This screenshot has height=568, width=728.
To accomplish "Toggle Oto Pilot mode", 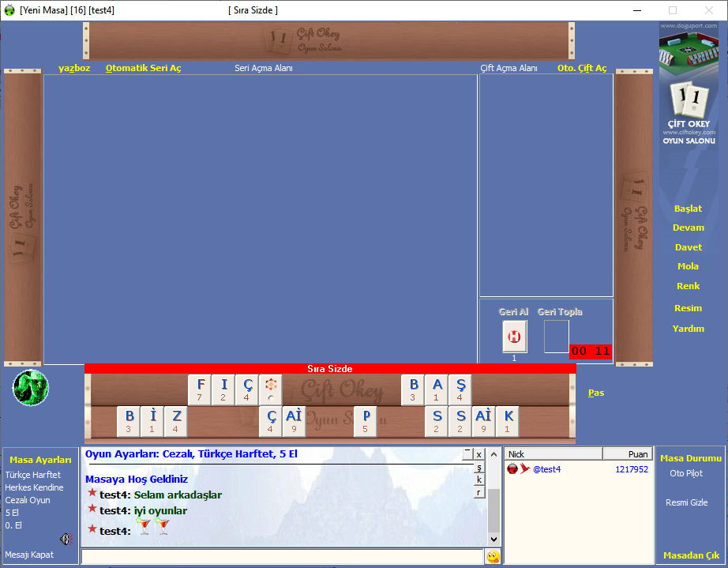I will click(685, 473).
